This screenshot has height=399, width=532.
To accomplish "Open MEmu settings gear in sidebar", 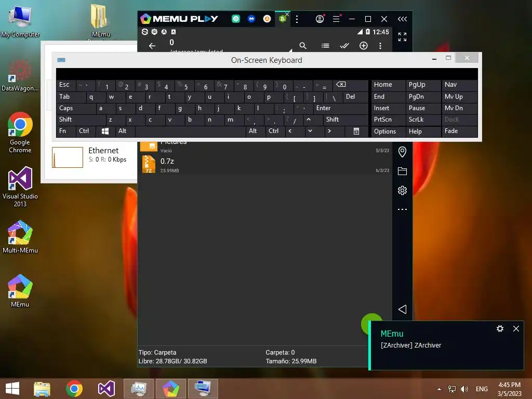I will (403, 190).
